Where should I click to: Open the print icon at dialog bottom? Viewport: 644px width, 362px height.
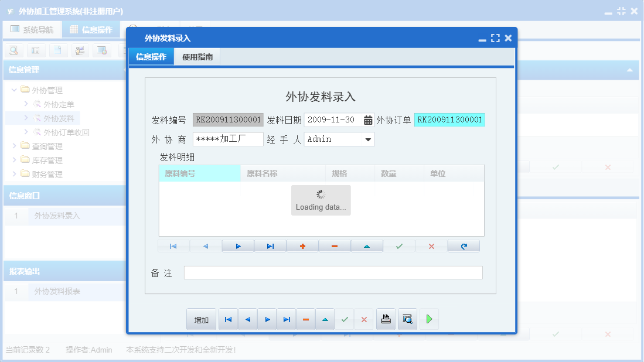click(386, 319)
